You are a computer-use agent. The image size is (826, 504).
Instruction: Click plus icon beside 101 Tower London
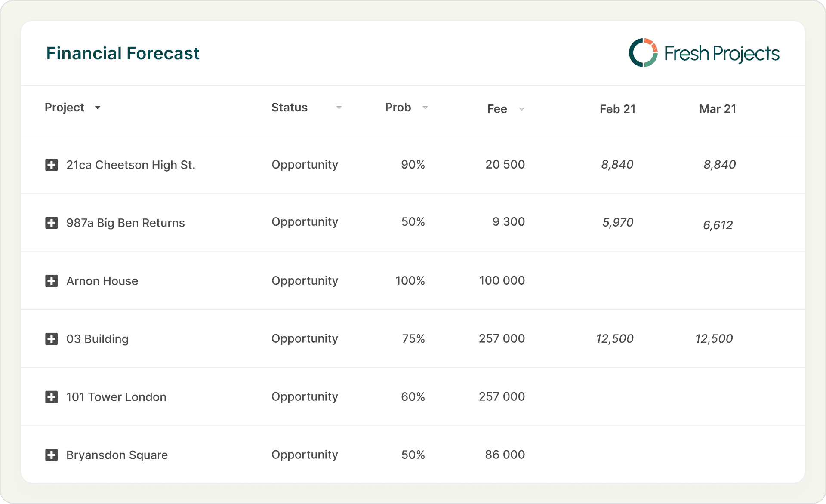[x=52, y=397]
